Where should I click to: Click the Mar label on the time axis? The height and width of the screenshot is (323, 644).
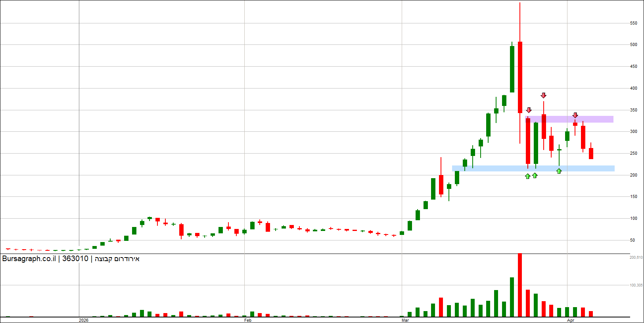405,320
